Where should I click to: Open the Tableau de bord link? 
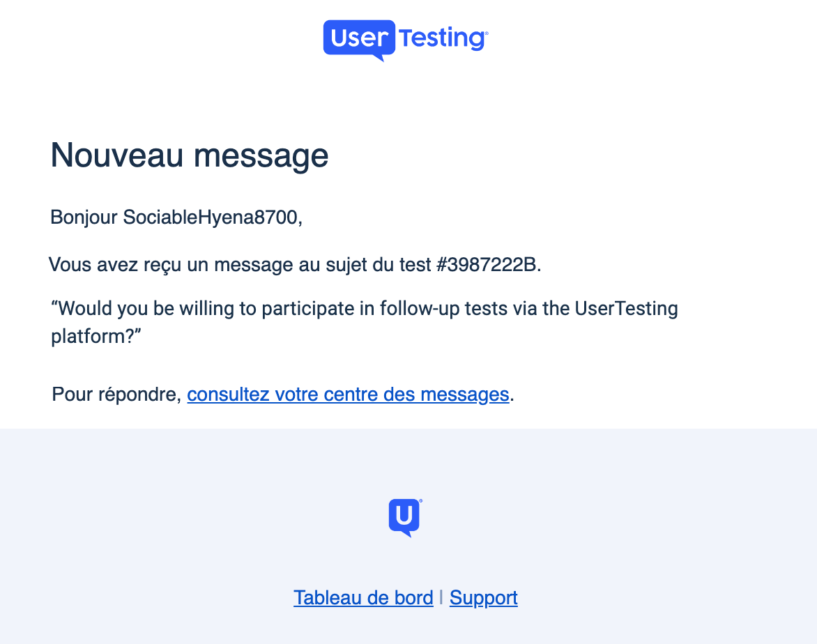coord(363,597)
